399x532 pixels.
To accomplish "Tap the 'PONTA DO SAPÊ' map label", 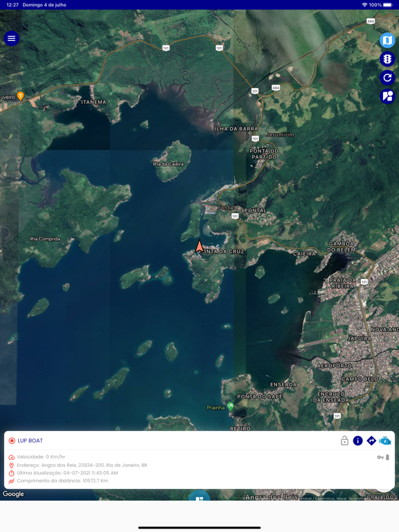I will pos(260,396).
